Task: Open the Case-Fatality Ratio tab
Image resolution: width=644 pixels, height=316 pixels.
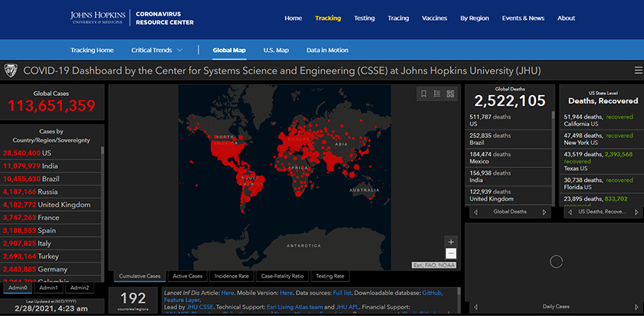Action: [x=282, y=276]
